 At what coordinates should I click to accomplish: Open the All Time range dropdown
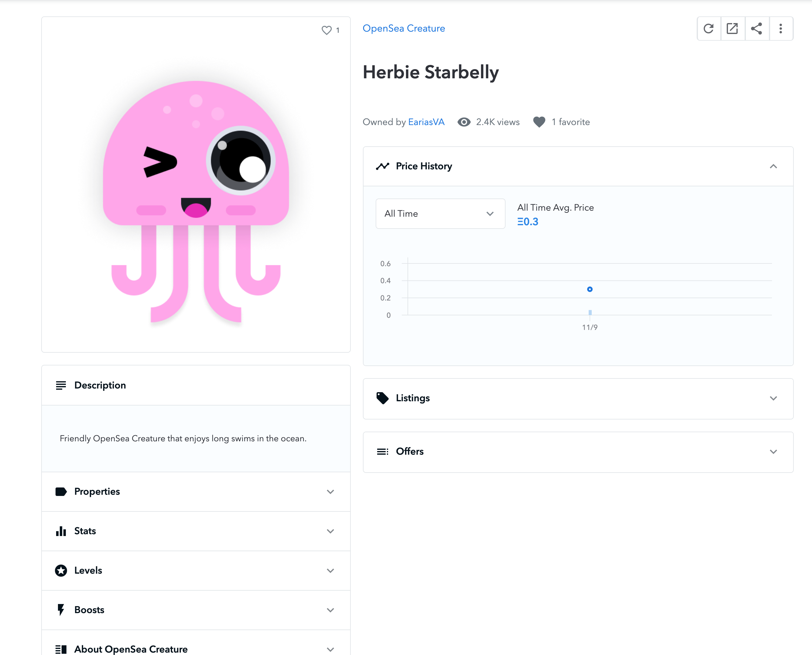(440, 214)
